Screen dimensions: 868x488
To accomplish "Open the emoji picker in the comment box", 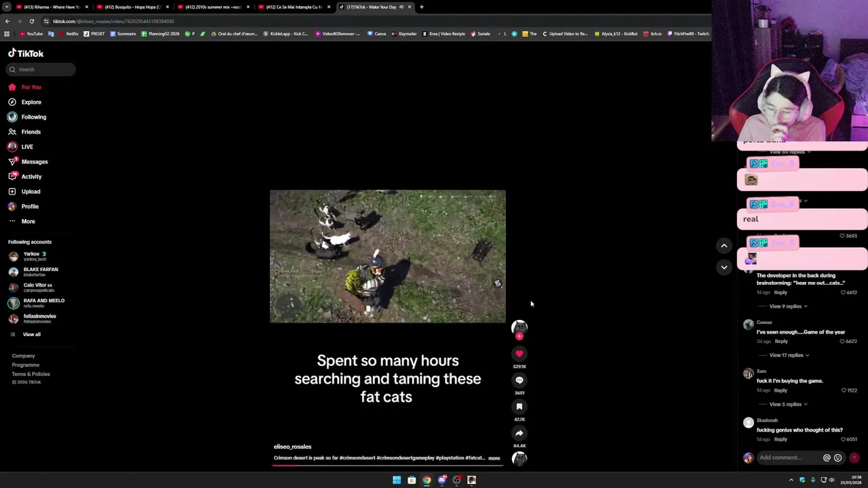I will 838,457.
